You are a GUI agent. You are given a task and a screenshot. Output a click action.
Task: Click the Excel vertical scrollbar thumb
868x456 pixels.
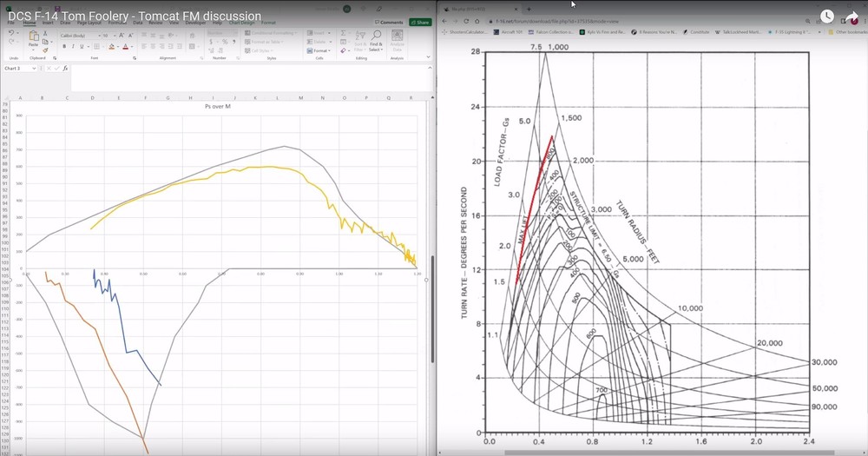pos(432,309)
